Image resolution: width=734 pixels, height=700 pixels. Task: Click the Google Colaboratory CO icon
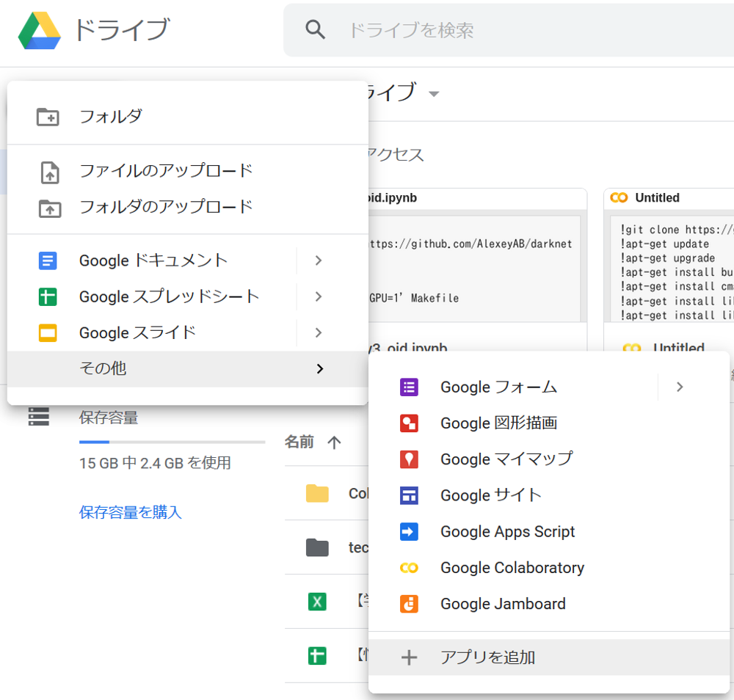[409, 568]
